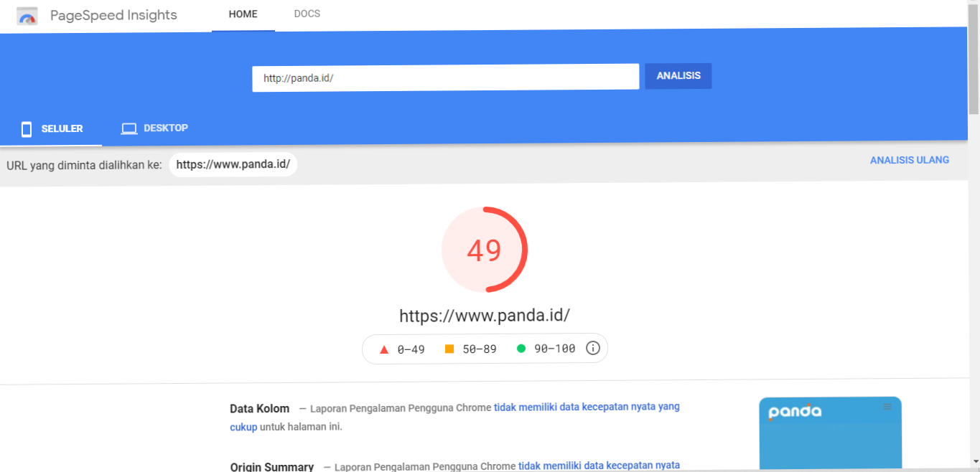Open the HOME tab
Viewport: 980px width, 472px height.
pyautogui.click(x=243, y=14)
